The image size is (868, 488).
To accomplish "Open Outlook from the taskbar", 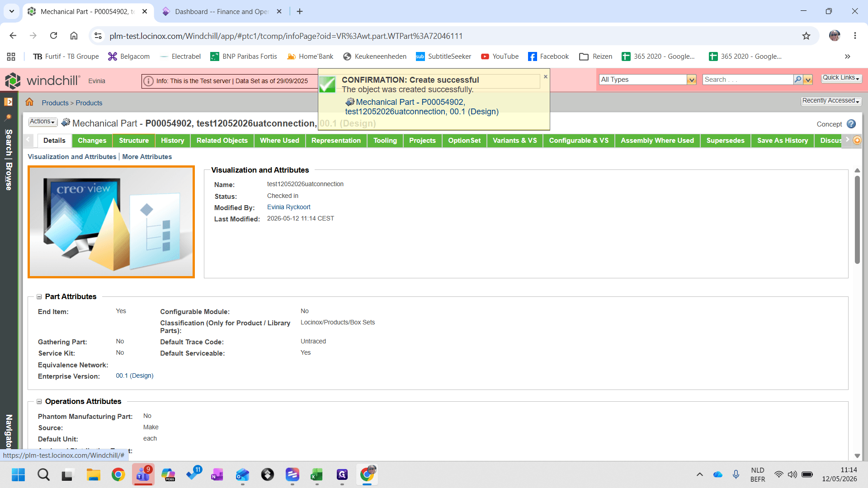I will tap(243, 474).
